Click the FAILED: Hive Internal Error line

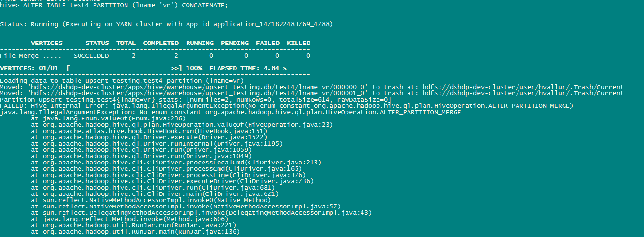[x=287, y=105]
